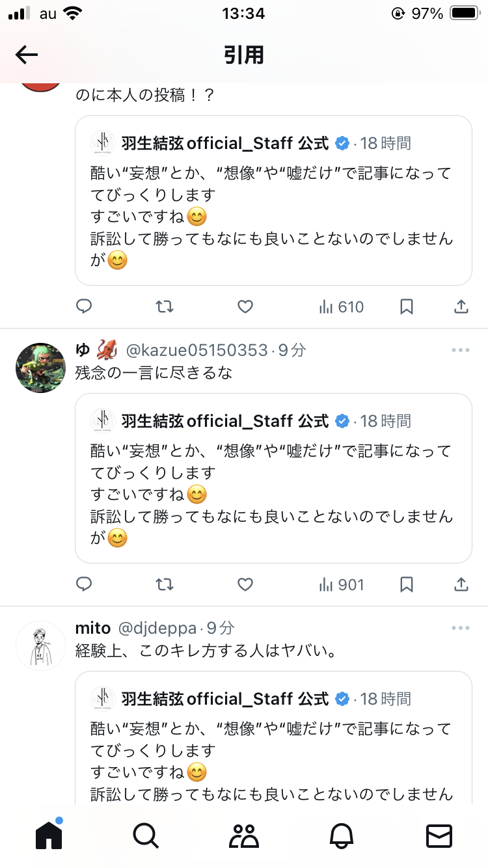This screenshot has height=868, width=488.
Task: Reply to kazue05150353's post
Action: pos(84,584)
